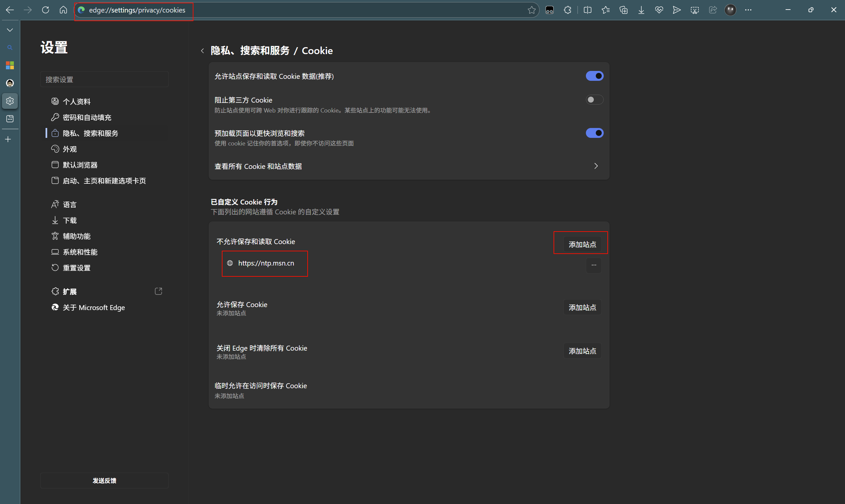Open Browser essentials heart icon
845x504 pixels.
[659, 10]
